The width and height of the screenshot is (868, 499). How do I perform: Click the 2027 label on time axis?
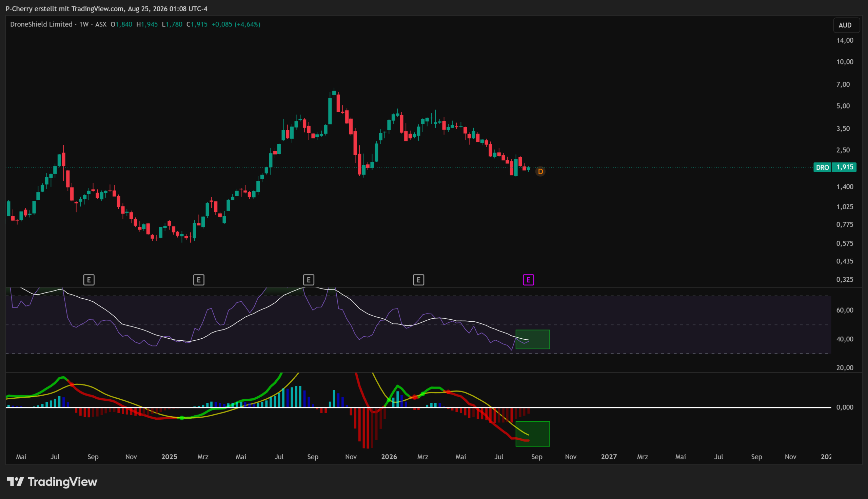(x=609, y=457)
